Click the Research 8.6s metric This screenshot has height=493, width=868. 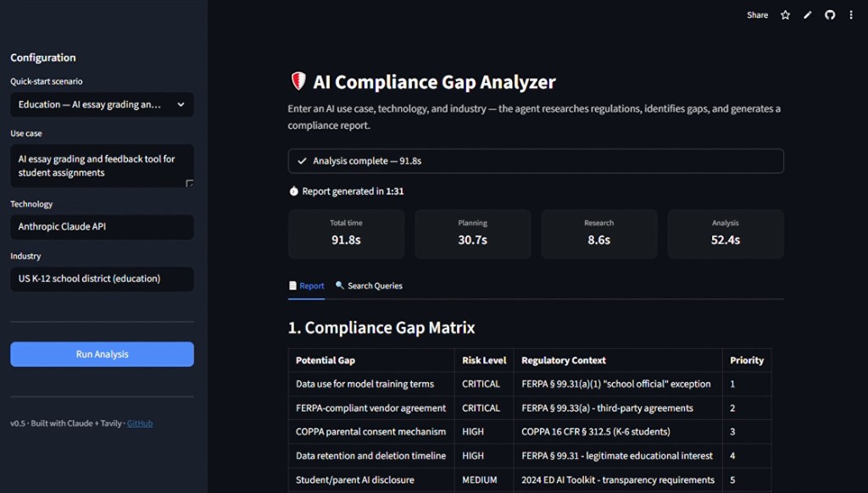(x=599, y=234)
